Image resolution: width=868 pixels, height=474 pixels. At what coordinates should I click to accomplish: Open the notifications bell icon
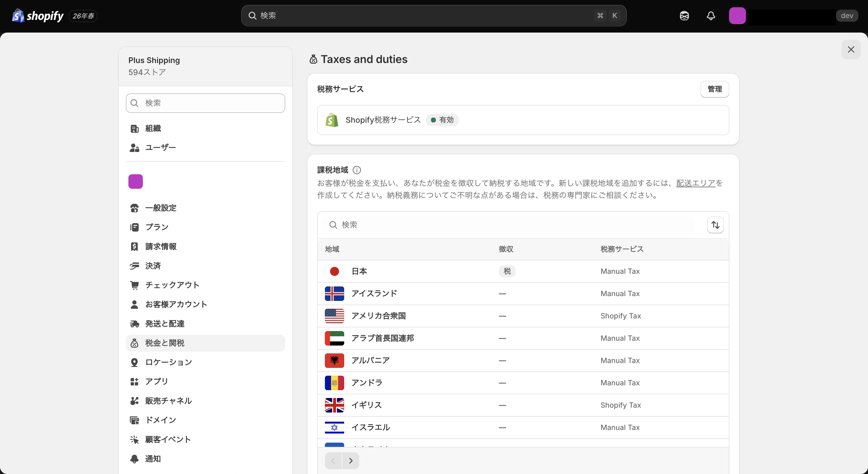point(711,16)
